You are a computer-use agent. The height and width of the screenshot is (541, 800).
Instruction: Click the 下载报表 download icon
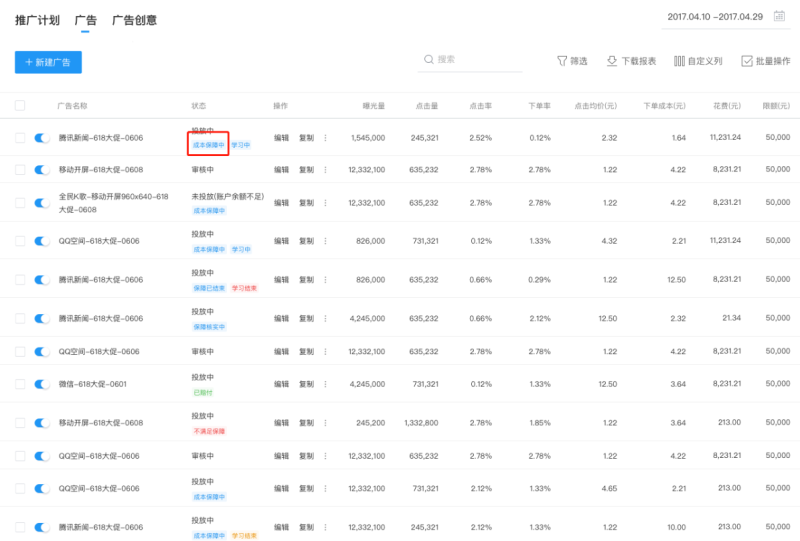point(612,61)
